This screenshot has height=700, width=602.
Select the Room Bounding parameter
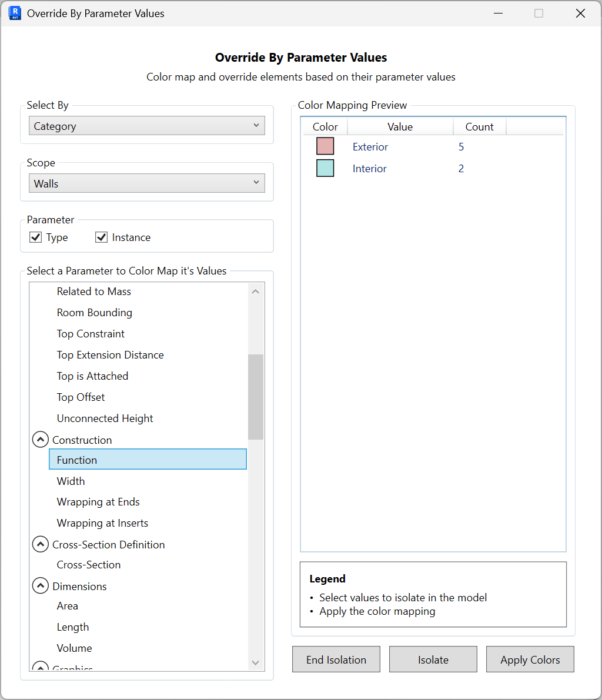point(95,312)
